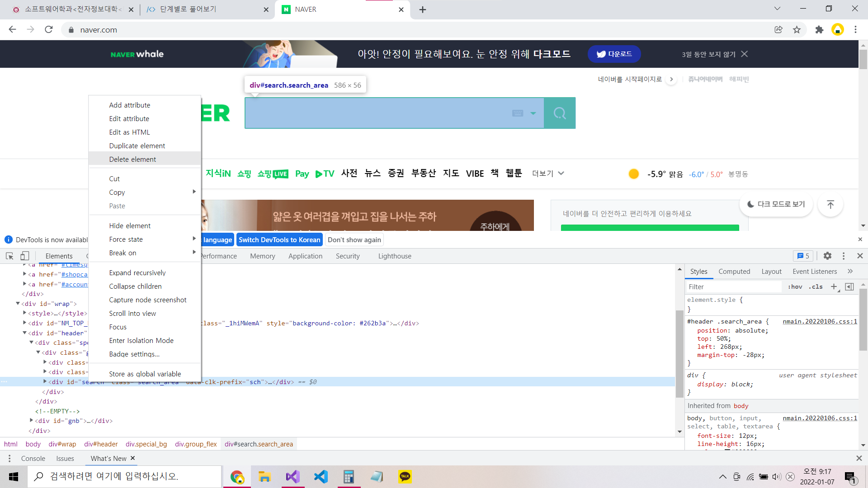868x488 pixels.
Task: Collapse the div id="wrap" node
Action: tap(18, 304)
